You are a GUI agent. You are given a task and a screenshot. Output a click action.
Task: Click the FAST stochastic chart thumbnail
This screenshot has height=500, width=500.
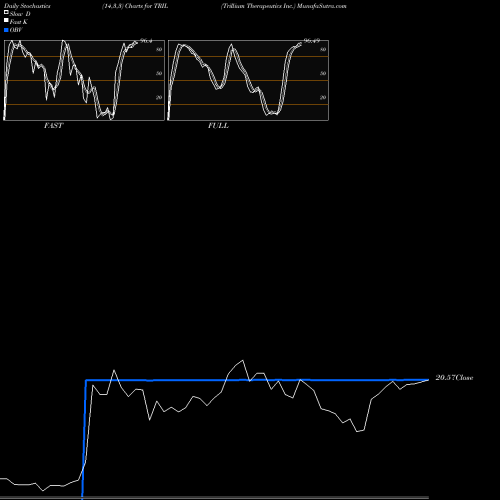click(84, 80)
